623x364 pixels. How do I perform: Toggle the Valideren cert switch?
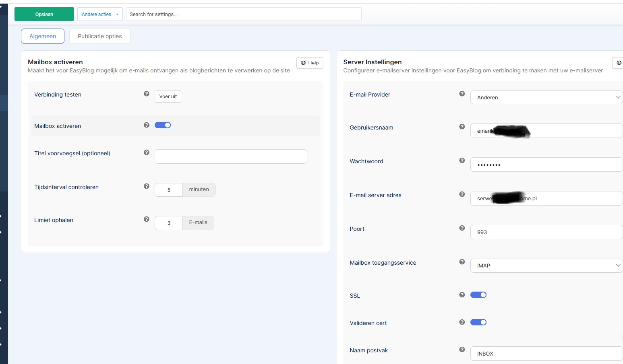click(x=478, y=322)
